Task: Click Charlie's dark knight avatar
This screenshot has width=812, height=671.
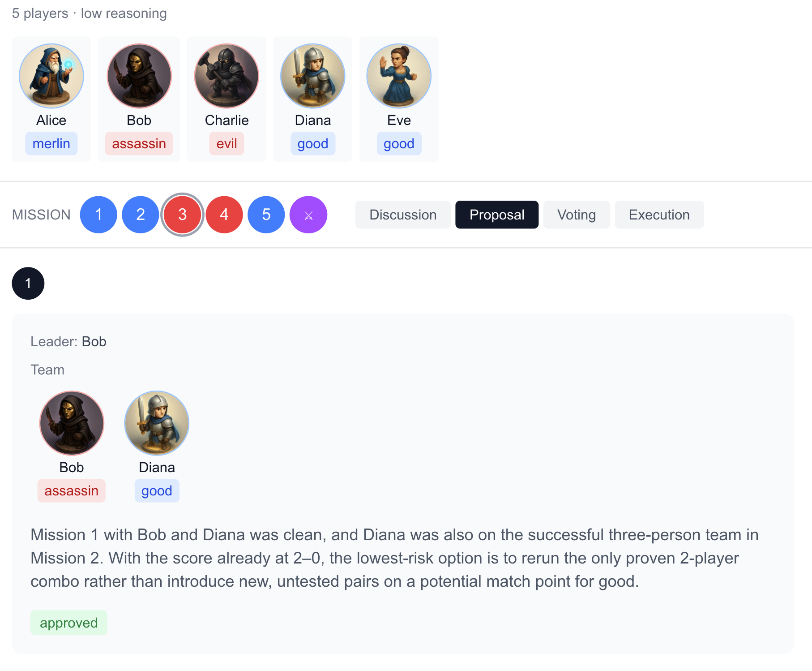Action: tap(227, 76)
